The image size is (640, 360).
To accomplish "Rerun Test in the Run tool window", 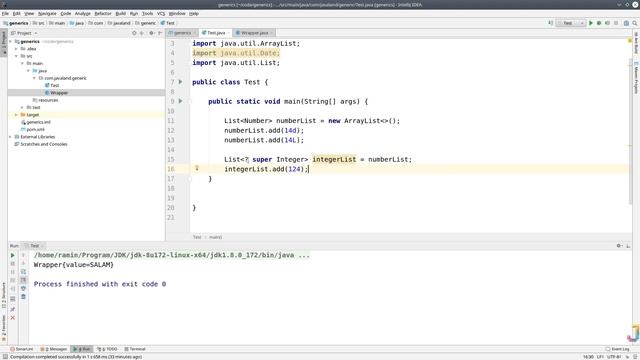I will [12, 255].
